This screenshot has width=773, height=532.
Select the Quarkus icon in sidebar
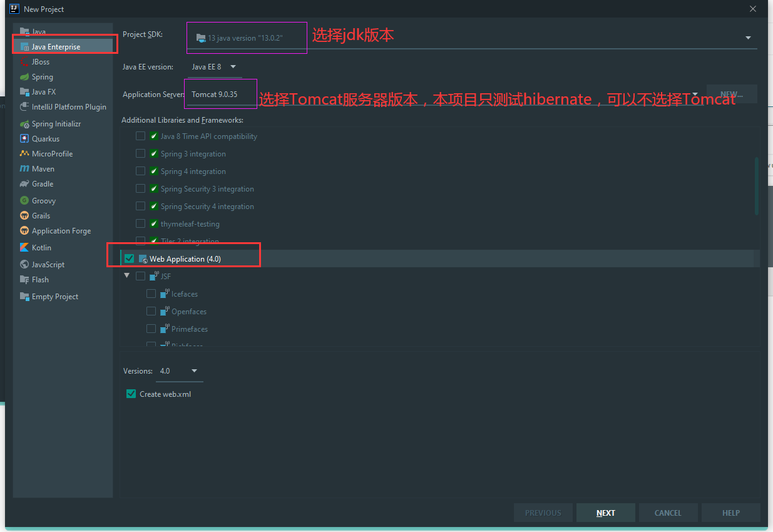point(24,139)
